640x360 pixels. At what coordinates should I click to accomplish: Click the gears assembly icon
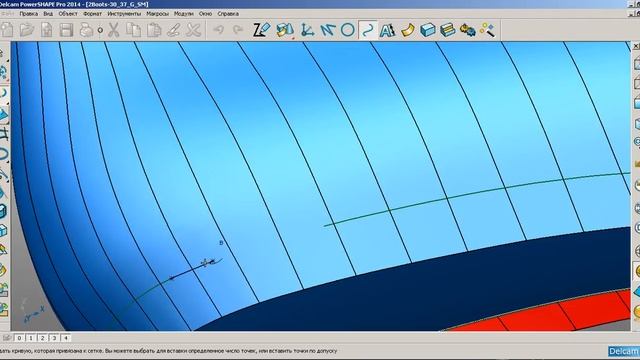(x=468, y=30)
